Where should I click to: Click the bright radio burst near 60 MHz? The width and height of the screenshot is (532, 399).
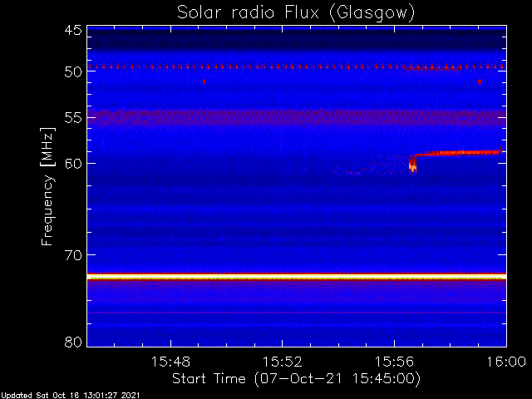412,165
